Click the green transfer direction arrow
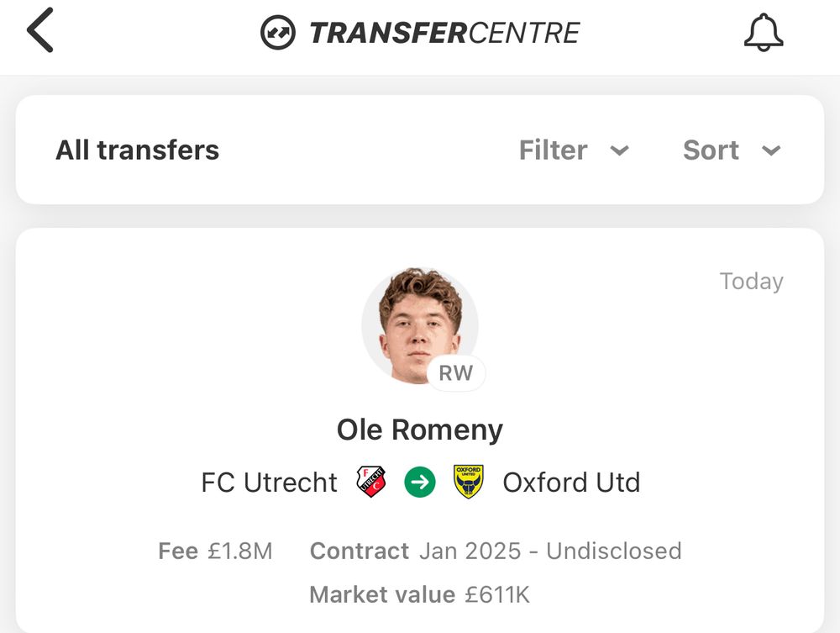The width and height of the screenshot is (840, 633). point(420,483)
